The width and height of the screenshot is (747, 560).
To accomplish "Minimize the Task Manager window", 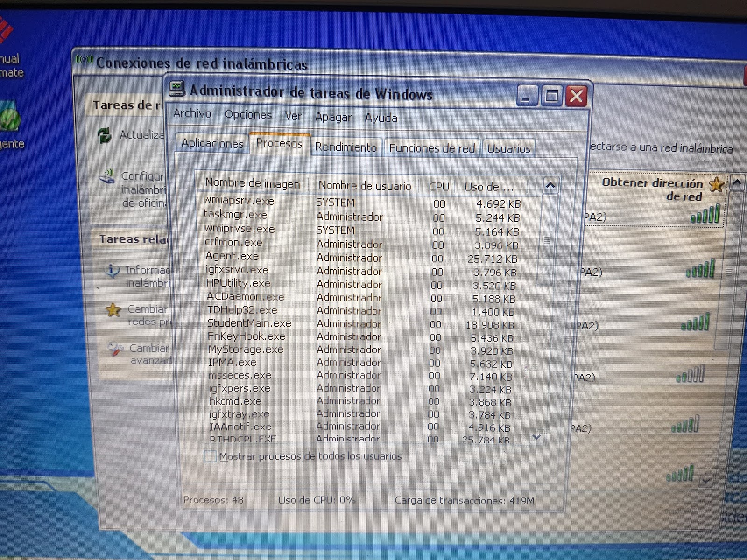I will point(528,96).
